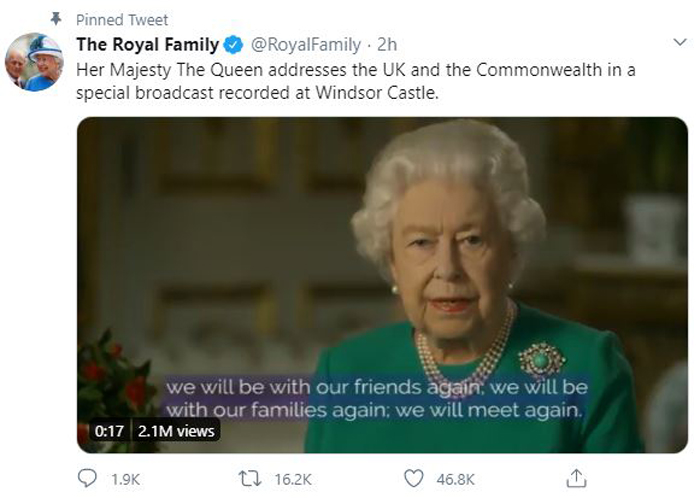
Task: Open the share upload icon
Action: coord(576,478)
